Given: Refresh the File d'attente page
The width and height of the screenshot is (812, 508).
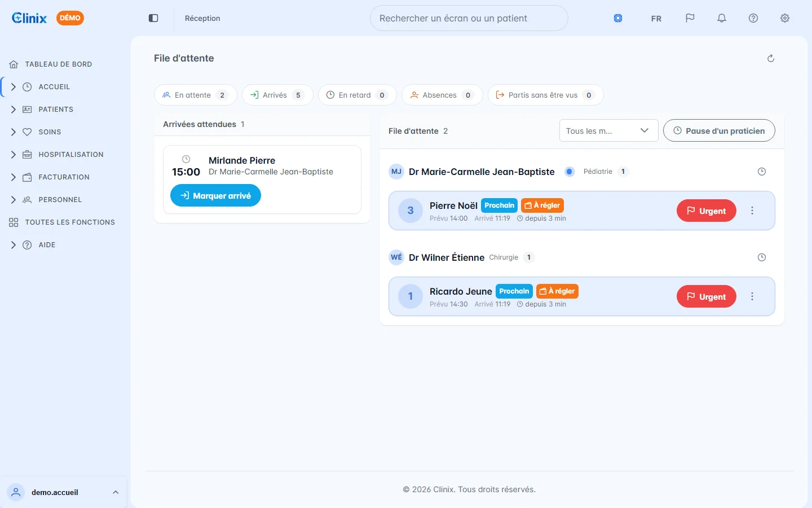Looking at the screenshot, I should pyautogui.click(x=771, y=58).
